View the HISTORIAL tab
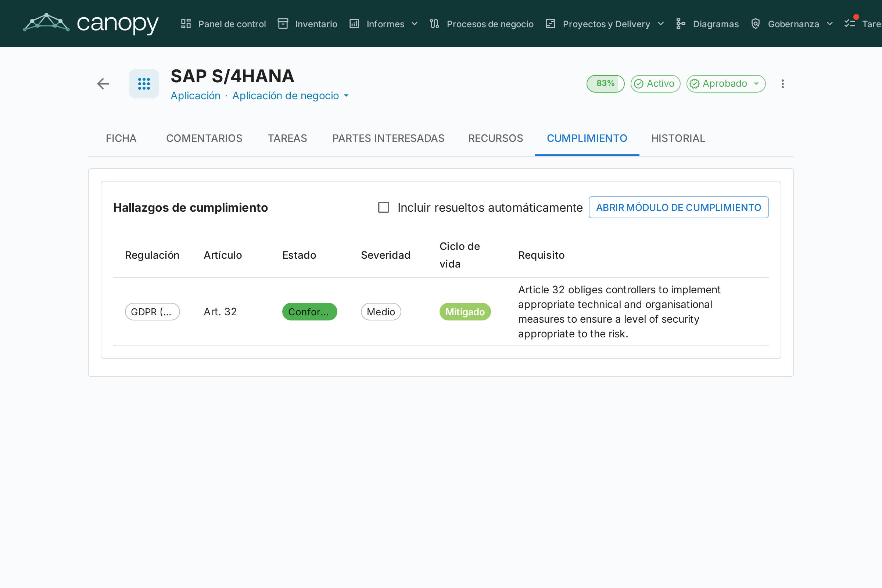The image size is (882, 588). pos(678,139)
